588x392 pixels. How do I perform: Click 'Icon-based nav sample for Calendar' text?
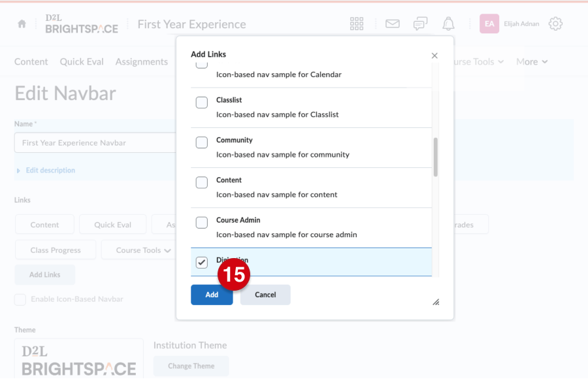(x=279, y=74)
